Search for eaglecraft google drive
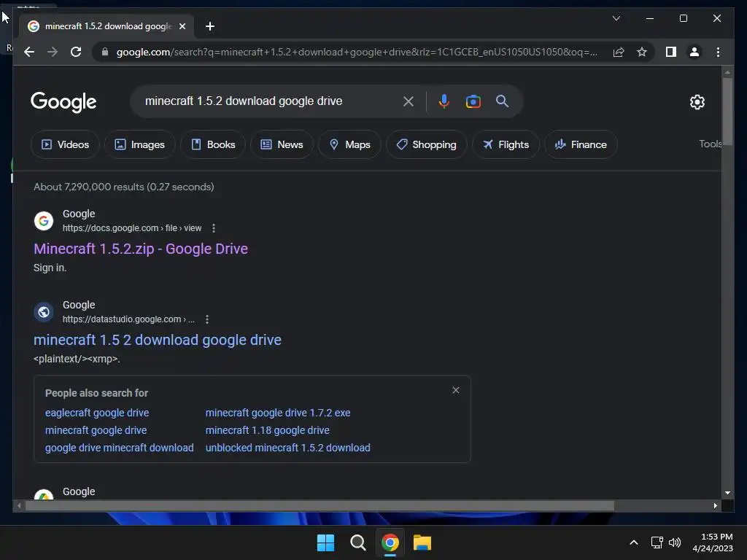Viewport: 747px width, 560px height. (97, 413)
